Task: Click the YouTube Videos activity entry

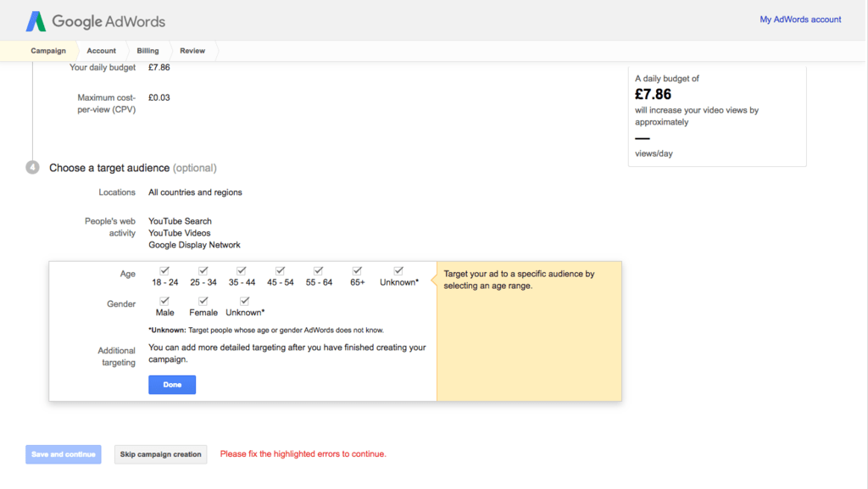Action: [180, 233]
